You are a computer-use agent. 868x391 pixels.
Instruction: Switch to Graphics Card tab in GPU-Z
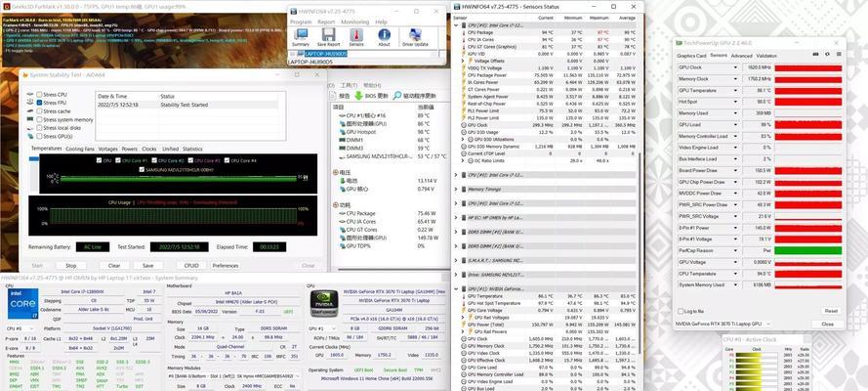click(691, 56)
